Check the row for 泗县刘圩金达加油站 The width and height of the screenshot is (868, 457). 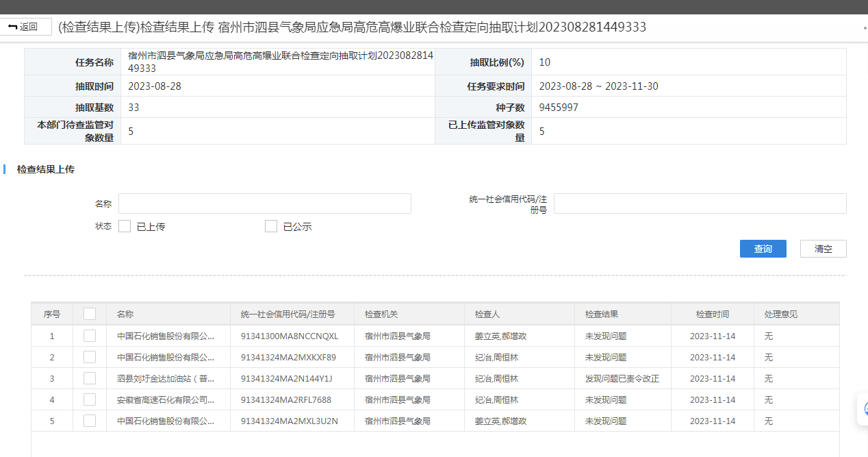coord(90,378)
